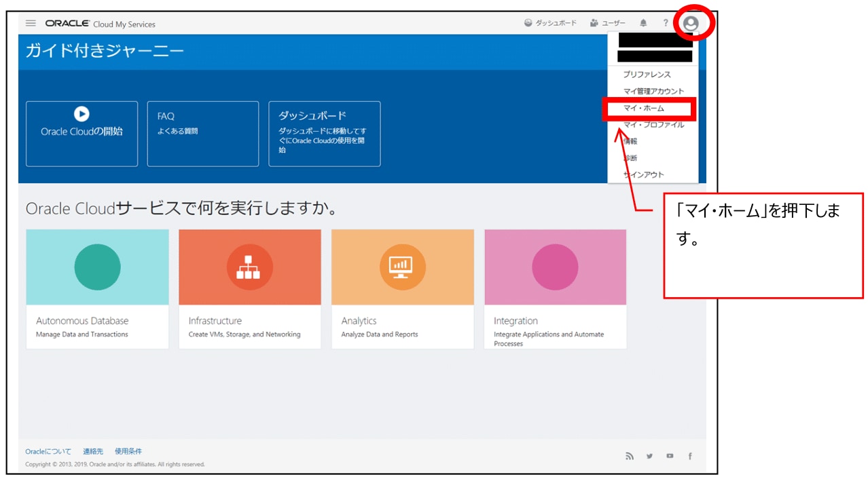Open the ダッシュボード link in header
The width and height of the screenshot is (868, 477).
(550, 23)
